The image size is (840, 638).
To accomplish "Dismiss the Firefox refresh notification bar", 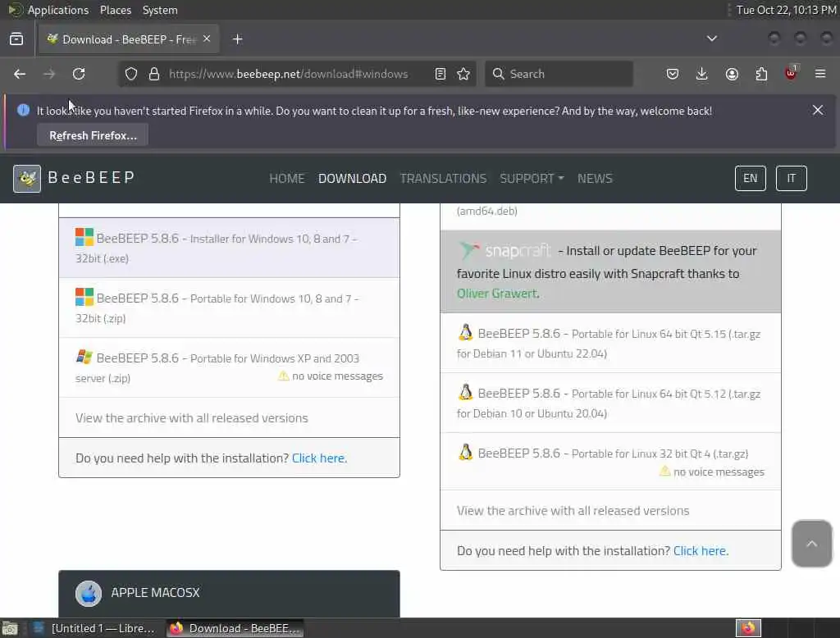I will coord(818,110).
